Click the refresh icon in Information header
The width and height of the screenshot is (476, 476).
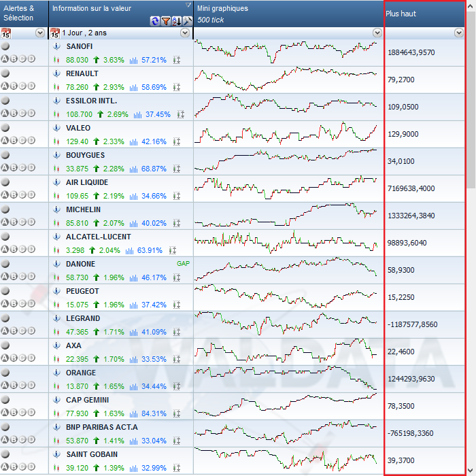155,21
